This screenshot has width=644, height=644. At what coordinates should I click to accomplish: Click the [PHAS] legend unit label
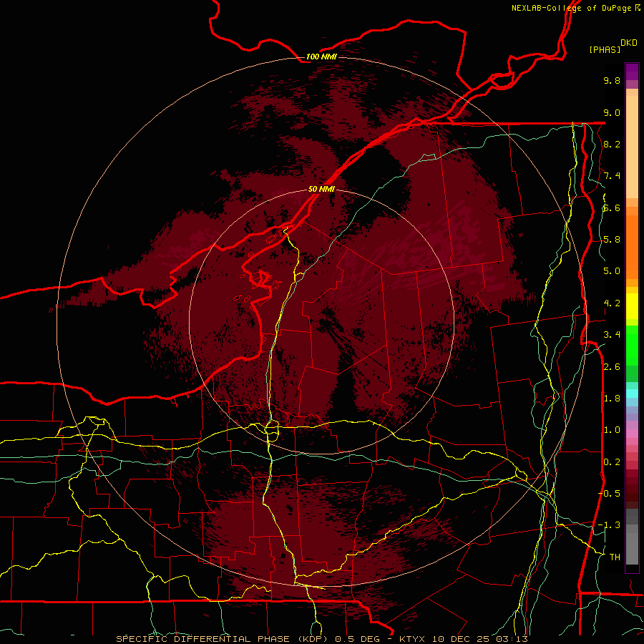point(605,49)
